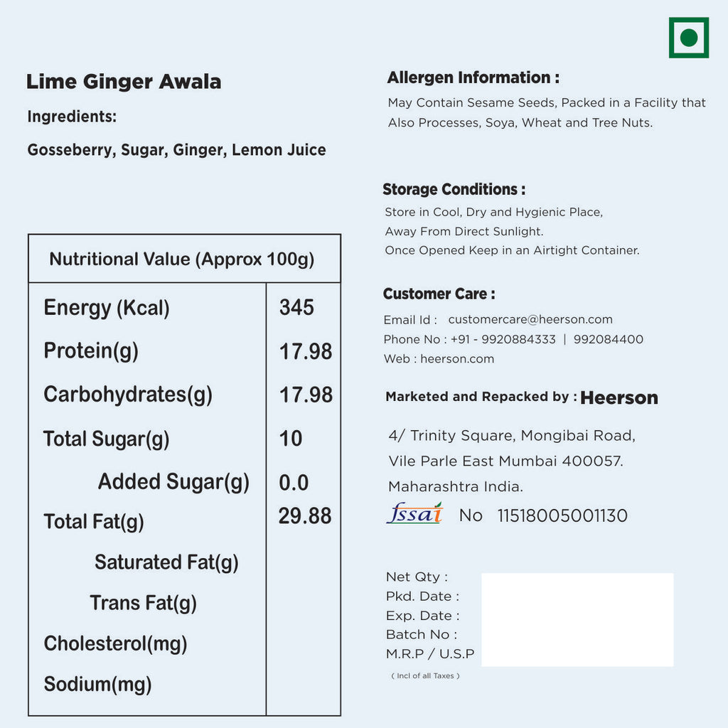Click the Customer Care heading
728x728 pixels.
click(x=439, y=294)
